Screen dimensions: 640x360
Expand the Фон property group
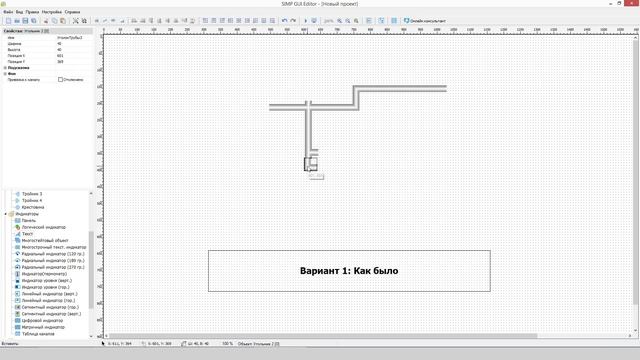tap(5, 74)
